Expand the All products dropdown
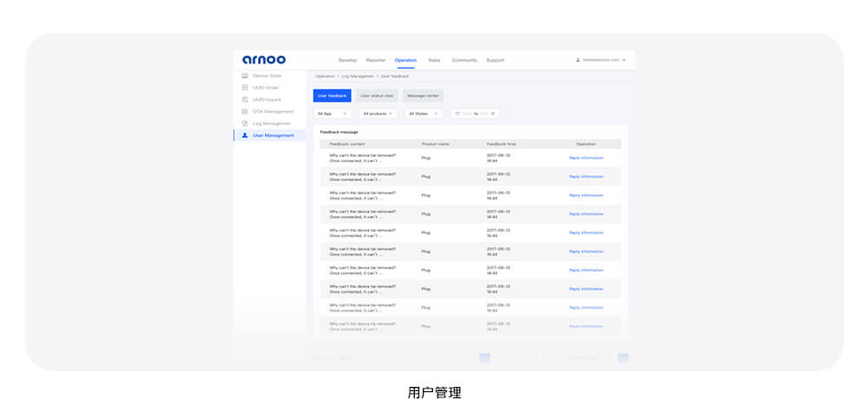This screenshot has width=868, height=399. coord(378,114)
